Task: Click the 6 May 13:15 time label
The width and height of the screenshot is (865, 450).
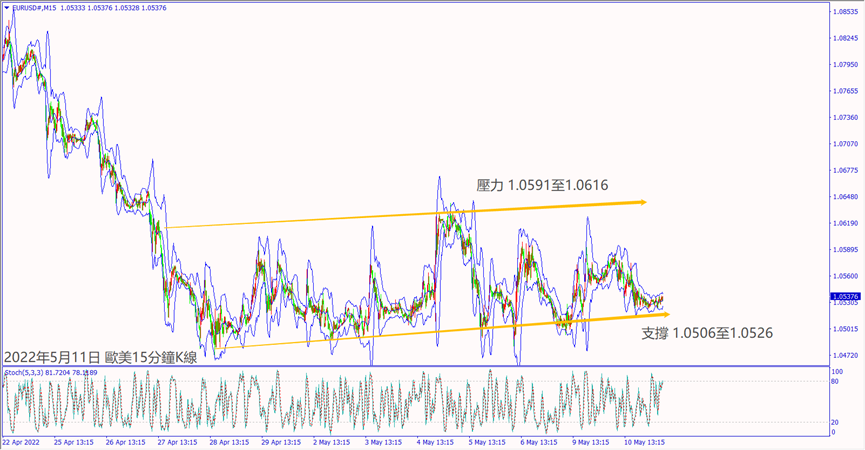Action: click(x=541, y=441)
